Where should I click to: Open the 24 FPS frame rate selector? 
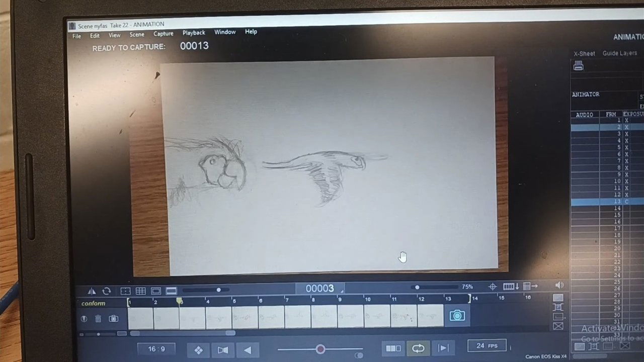pyautogui.click(x=487, y=346)
